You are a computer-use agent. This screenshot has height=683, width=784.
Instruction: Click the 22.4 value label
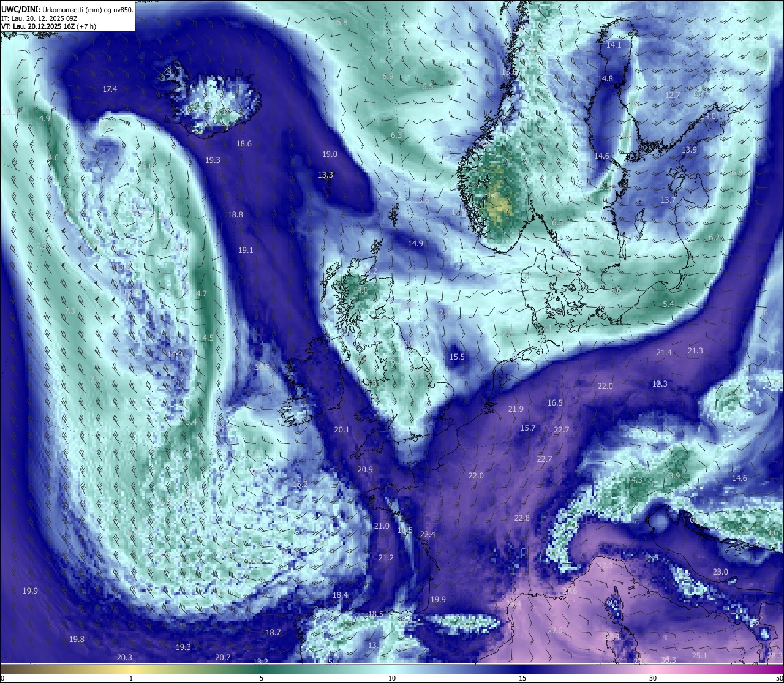(x=428, y=535)
